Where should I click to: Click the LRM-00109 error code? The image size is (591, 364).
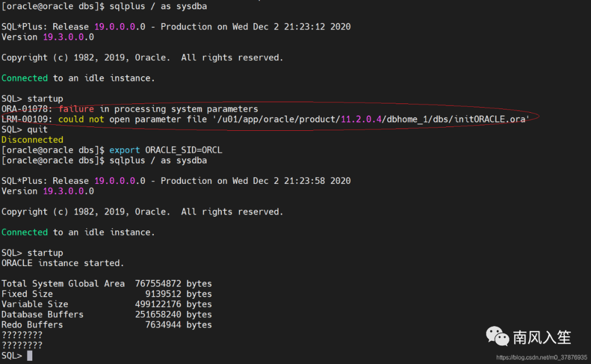coord(25,119)
